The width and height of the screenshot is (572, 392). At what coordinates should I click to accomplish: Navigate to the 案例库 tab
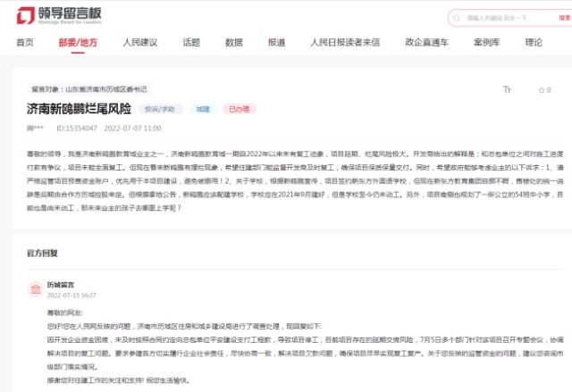tap(486, 42)
